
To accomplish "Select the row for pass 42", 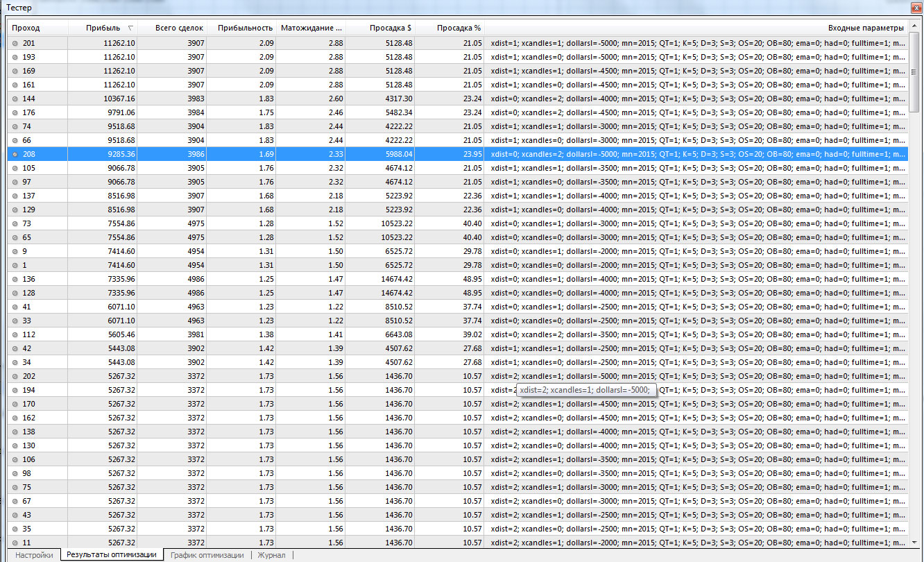I will click(458, 348).
